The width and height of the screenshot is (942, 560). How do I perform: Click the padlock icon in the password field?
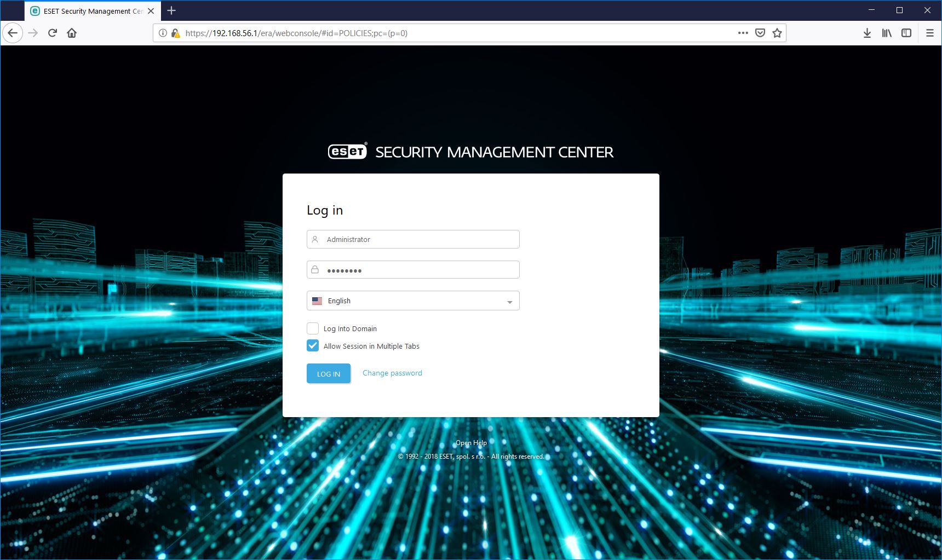[315, 269]
